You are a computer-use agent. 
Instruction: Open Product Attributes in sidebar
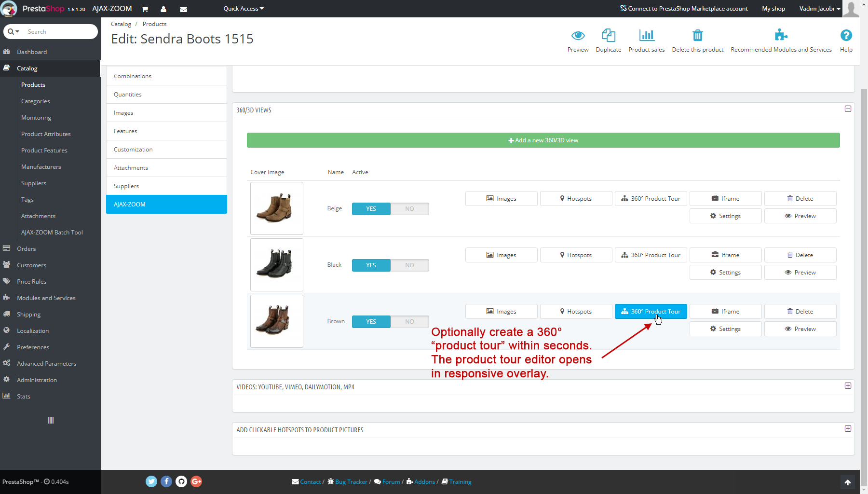click(x=46, y=134)
